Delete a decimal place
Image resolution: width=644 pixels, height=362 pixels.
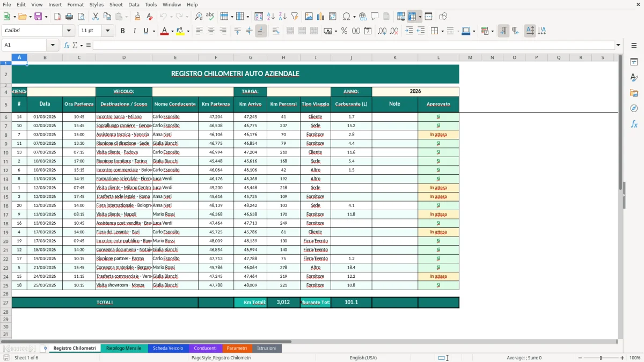(x=394, y=31)
